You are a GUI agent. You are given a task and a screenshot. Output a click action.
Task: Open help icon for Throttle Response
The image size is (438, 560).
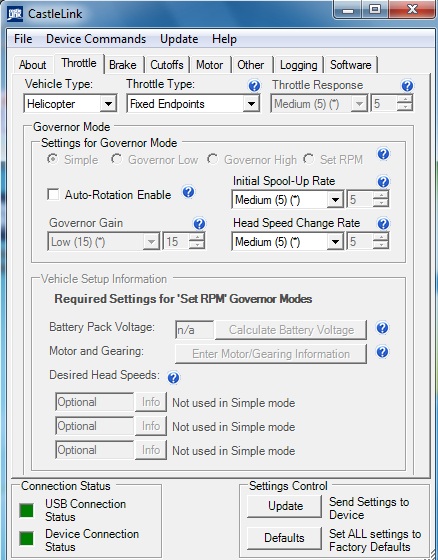point(407,86)
